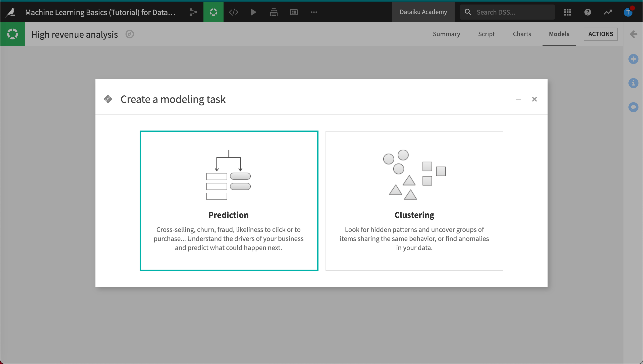Click the print/export icon in toolbar
Screen dimensions: 643x364
coord(273,12)
